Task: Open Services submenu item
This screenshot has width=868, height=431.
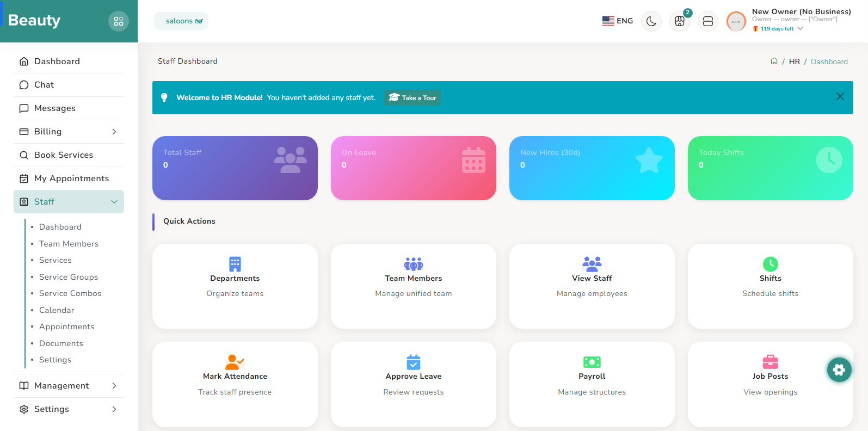Action: pyautogui.click(x=56, y=260)
